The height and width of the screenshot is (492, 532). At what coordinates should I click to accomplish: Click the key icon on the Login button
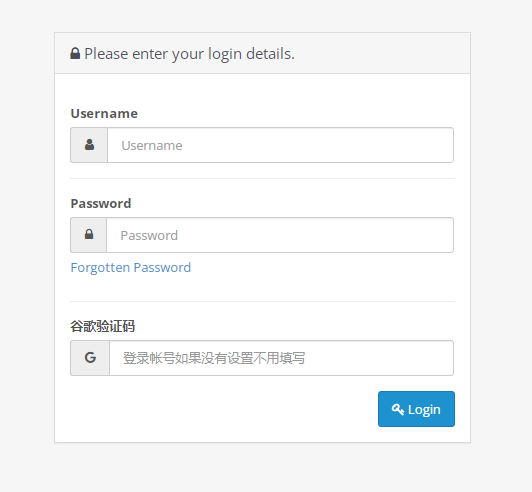(x=398, y=409)
